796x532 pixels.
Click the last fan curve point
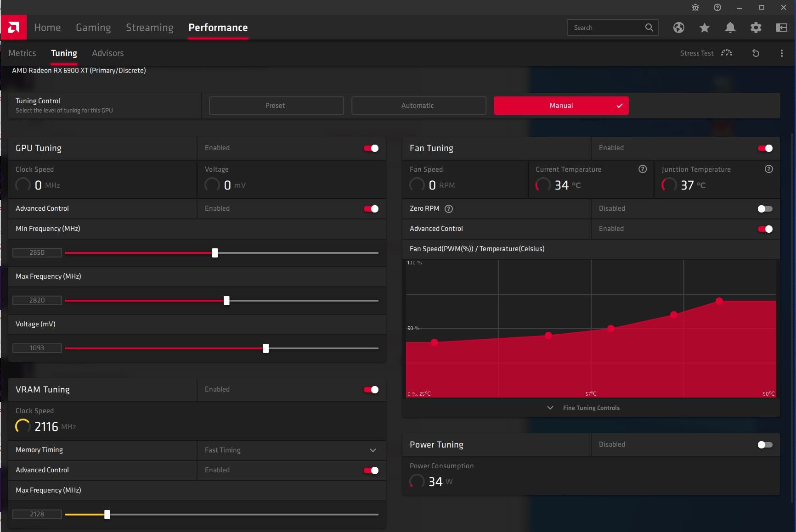tap(719, 301)
